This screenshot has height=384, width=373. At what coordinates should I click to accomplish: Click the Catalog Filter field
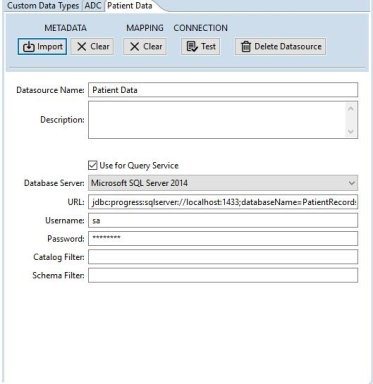click(x=223, y=257)
